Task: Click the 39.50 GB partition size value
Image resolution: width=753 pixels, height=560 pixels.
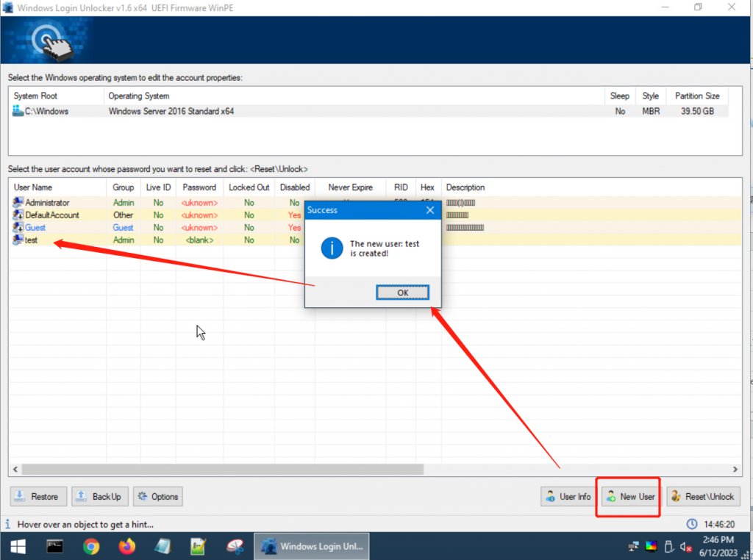Action: point(697,111)
